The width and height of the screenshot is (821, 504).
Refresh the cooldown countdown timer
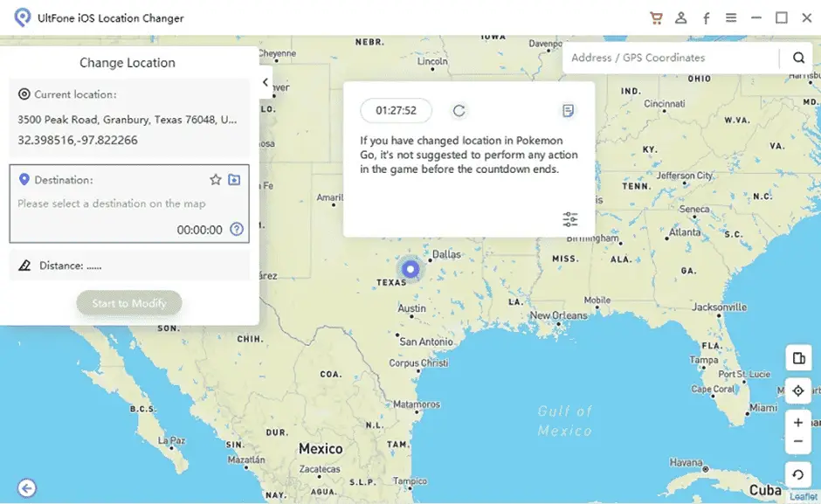pos(459,111)
